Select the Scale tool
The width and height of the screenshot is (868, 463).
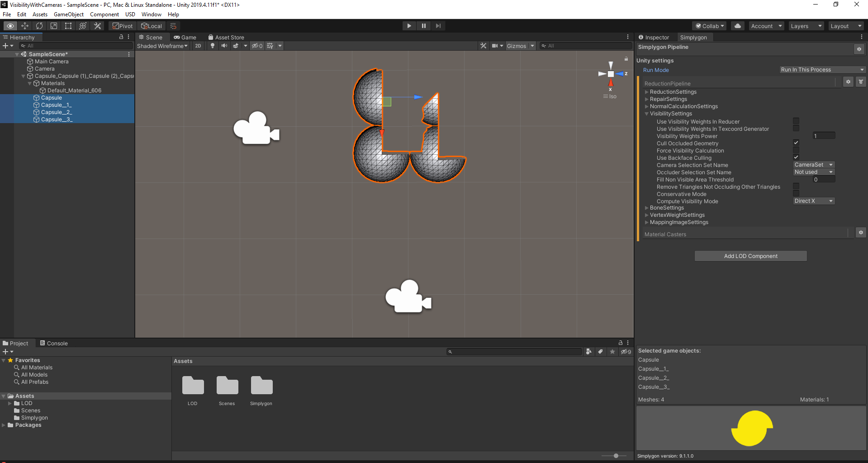tap(53, 26)
